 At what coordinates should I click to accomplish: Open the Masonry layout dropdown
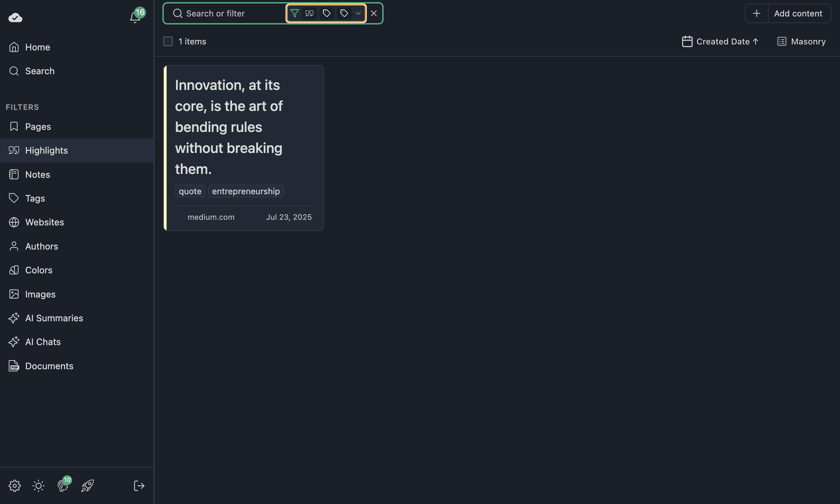pyautogui.click(x=801, y=41)
